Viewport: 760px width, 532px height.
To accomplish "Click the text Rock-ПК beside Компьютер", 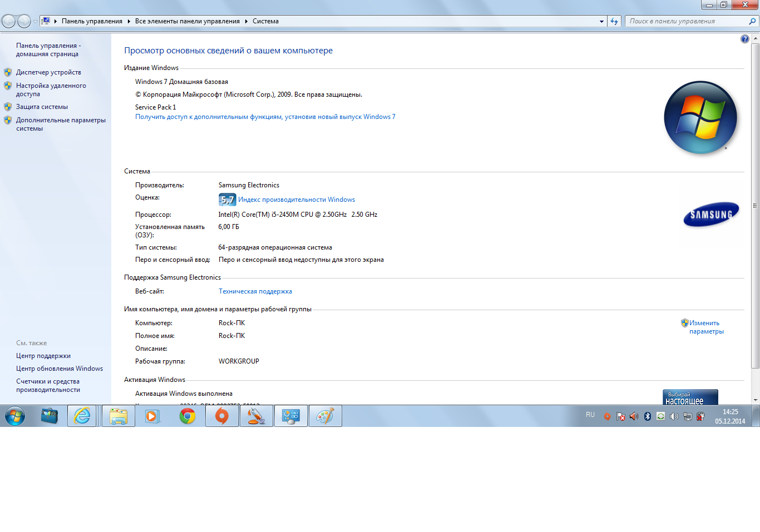I will 231,323.
